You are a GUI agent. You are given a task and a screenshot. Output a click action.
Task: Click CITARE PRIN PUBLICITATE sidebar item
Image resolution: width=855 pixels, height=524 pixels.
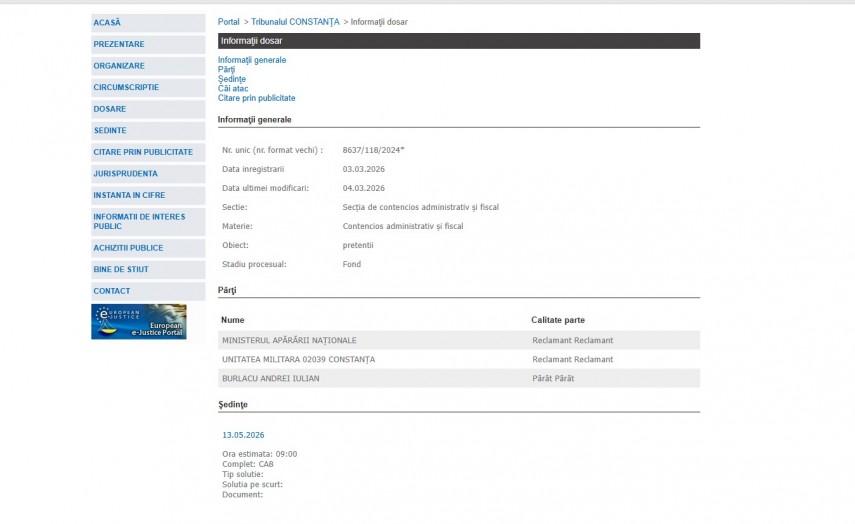(143, 152)
